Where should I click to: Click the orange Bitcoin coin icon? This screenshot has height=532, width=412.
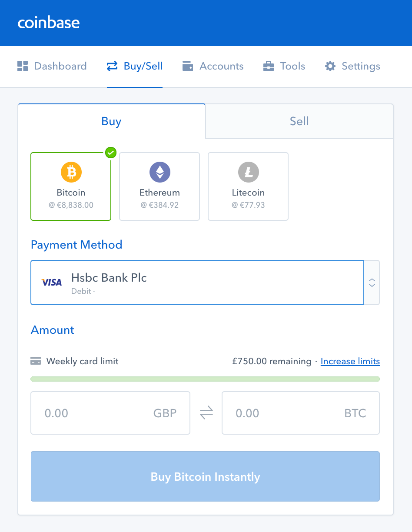(x=71, y=173)
